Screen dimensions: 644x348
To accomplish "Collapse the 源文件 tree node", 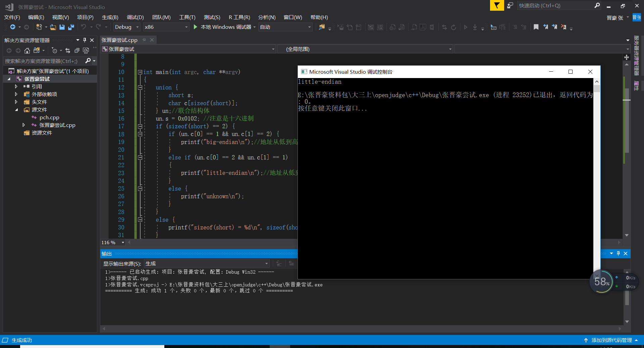I will pyautogui.click(x=16, y=110).
